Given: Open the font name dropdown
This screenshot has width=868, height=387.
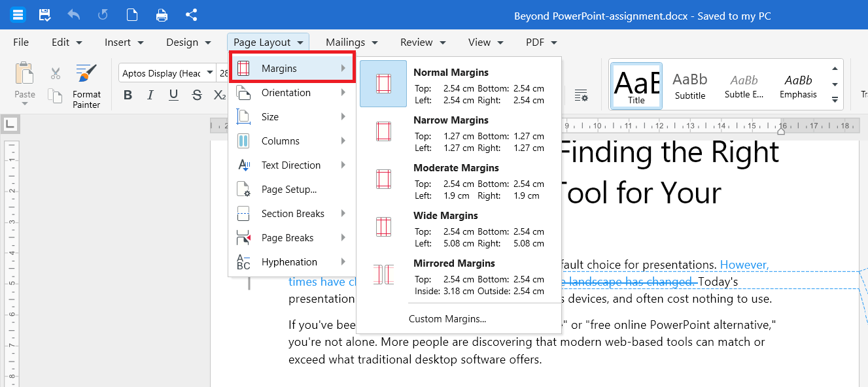Looking at the screenshot, I should click(210, 73).
